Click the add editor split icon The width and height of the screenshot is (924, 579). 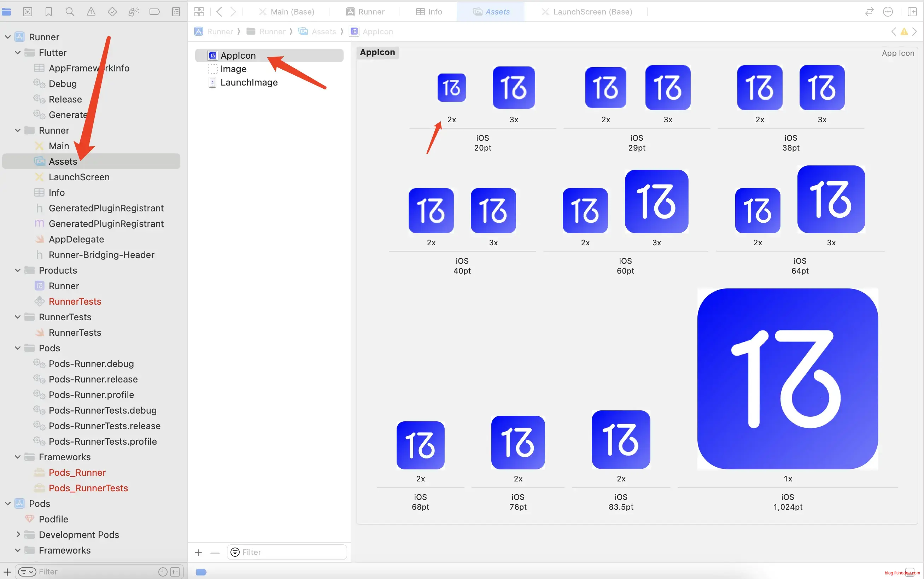[913, 12]
